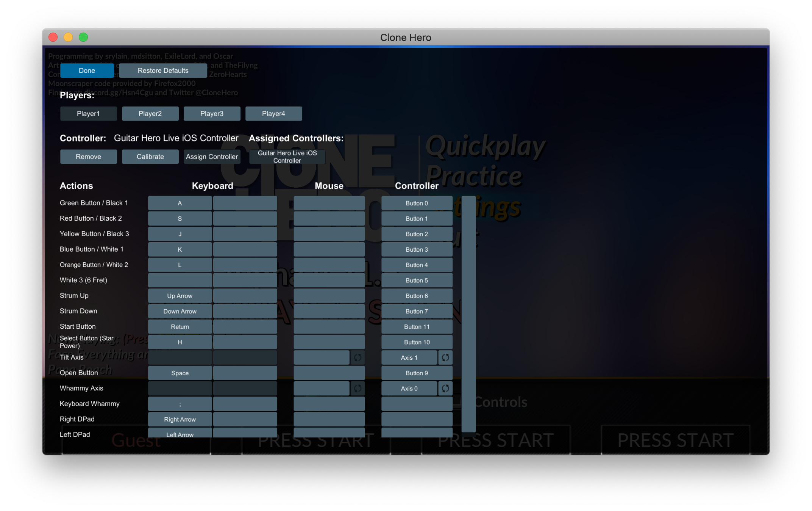Click invert icon beside Tilt Axis controller
The image size is (812, 511).
click(x=445, y=357)
